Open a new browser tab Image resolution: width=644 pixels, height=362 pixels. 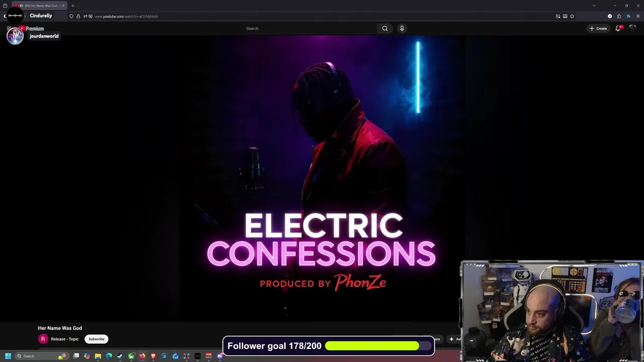[72, 6]
